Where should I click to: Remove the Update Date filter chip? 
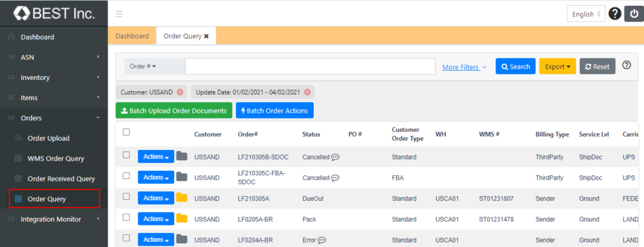click(x=307, y=92)
